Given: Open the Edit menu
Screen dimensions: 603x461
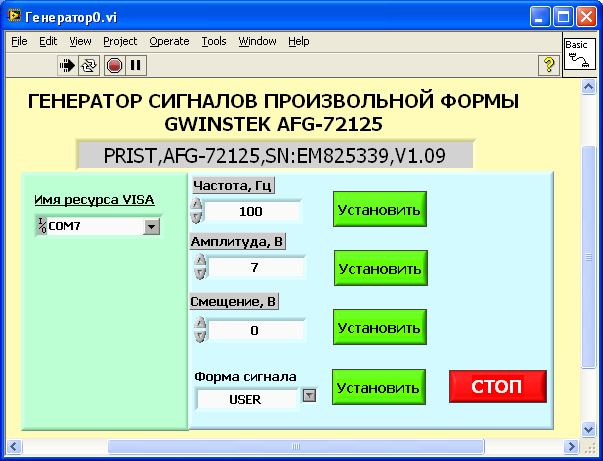Looking at the screenshot, I should point(48,41).
